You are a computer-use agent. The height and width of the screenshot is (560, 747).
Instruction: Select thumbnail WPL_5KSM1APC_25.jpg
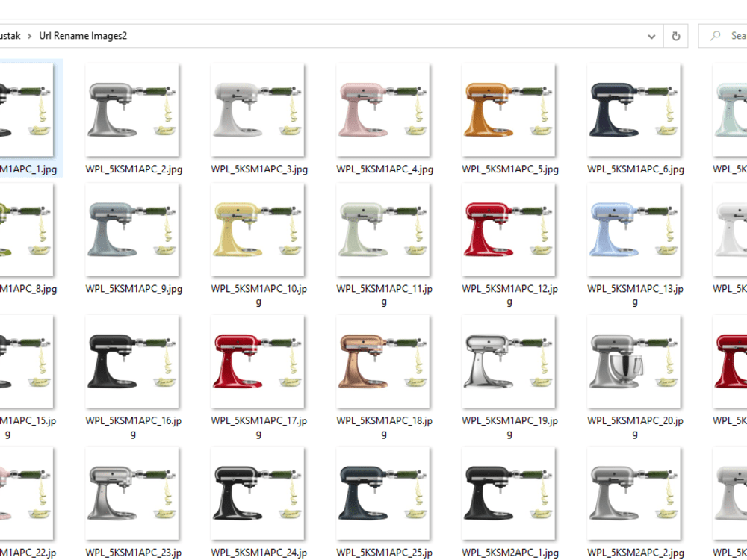point(382,494)
